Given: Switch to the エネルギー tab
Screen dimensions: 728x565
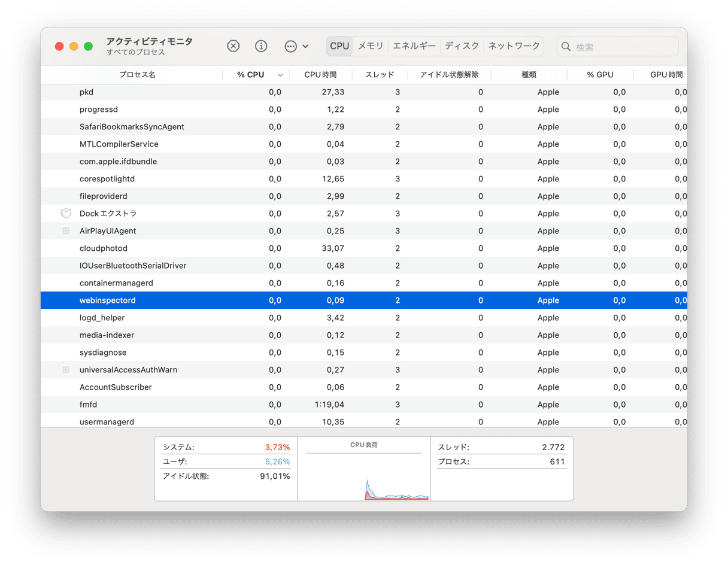Looking at the screenshot, I should coord(414,46).
